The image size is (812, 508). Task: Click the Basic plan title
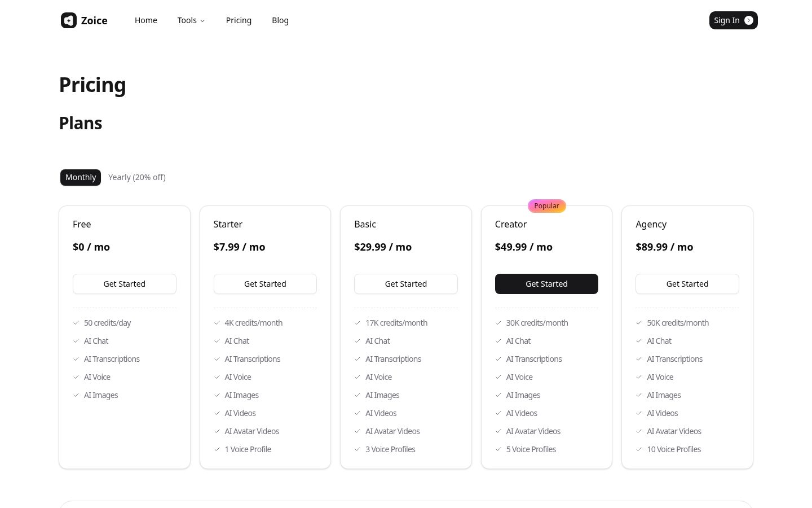click(x=365, y=224)
